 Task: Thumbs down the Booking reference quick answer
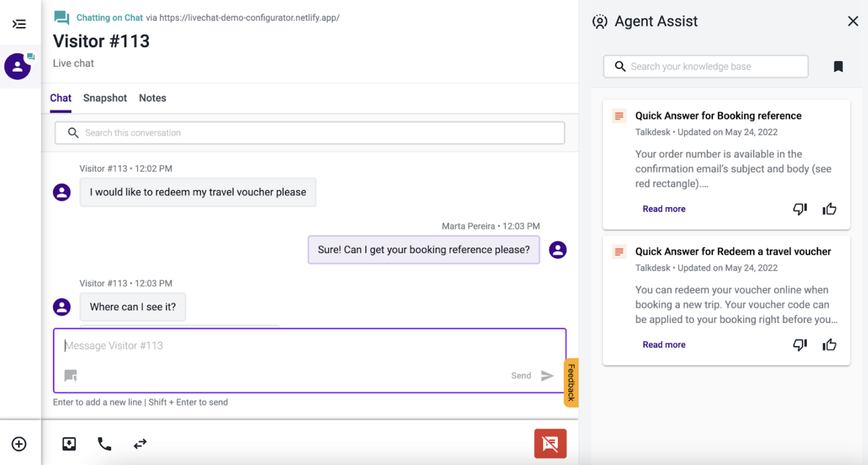click(800, 209)
